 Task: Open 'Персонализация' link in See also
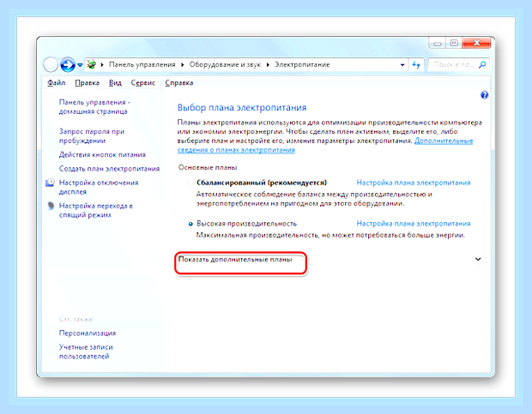88,333
